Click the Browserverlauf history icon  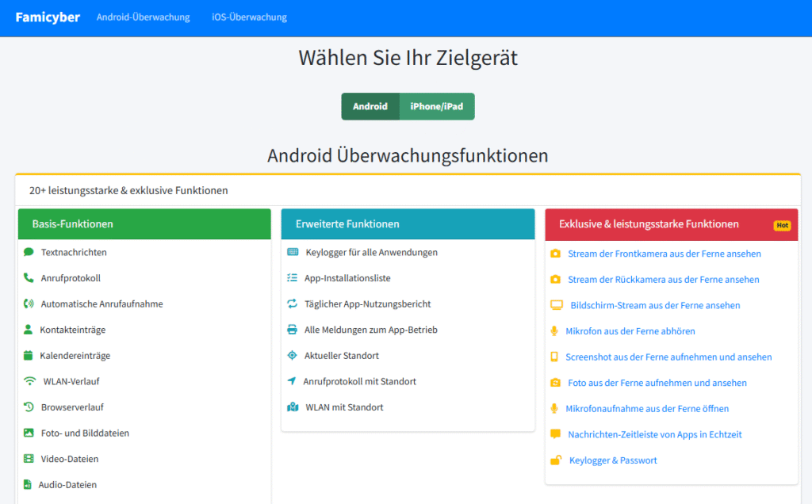click(29, 407)
